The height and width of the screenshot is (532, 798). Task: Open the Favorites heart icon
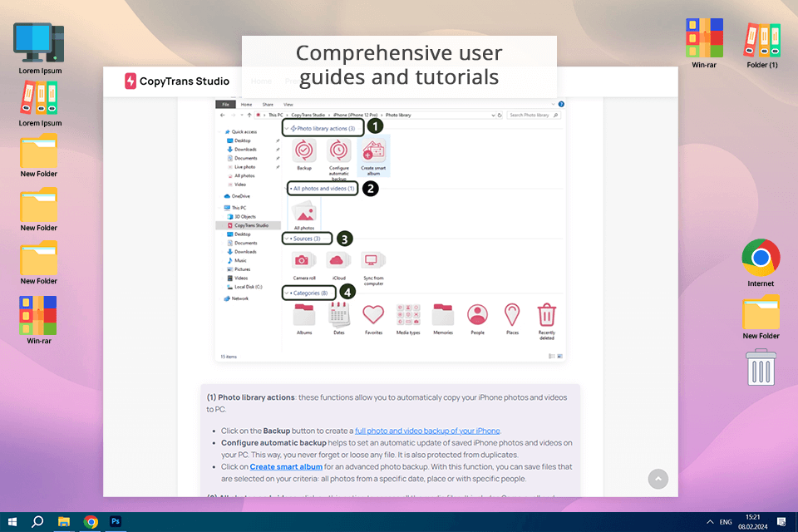point(373,314)
